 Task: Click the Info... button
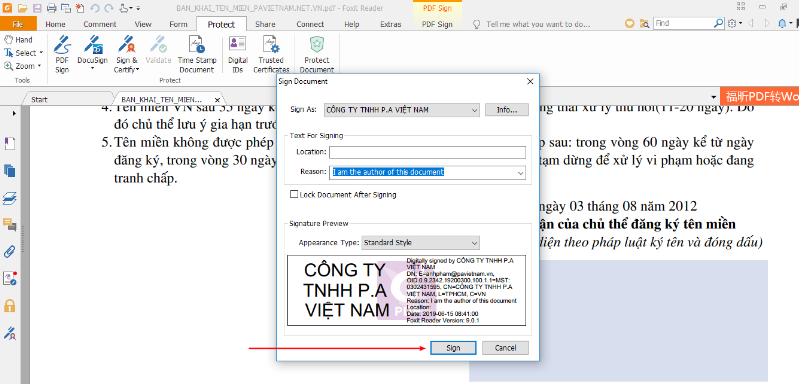pos(506,110)
